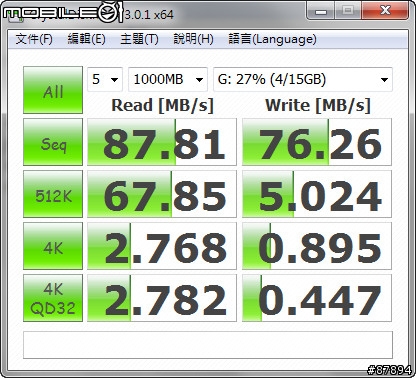Open the 文件(F) menu

tap(34, 39)
